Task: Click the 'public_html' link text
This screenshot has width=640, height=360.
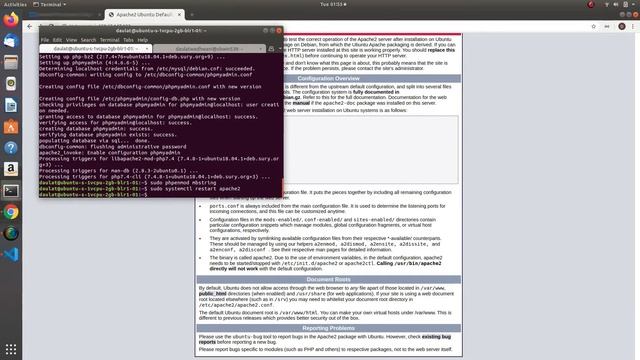Action: coord(212,293)
